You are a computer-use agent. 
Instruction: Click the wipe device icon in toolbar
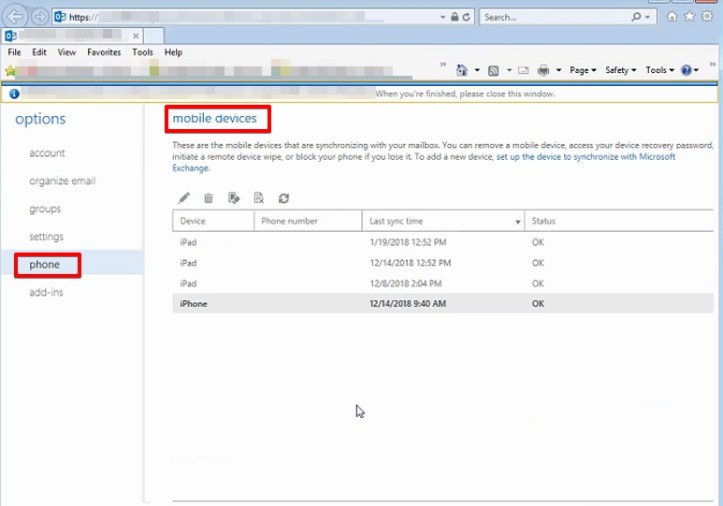(234, 199)
